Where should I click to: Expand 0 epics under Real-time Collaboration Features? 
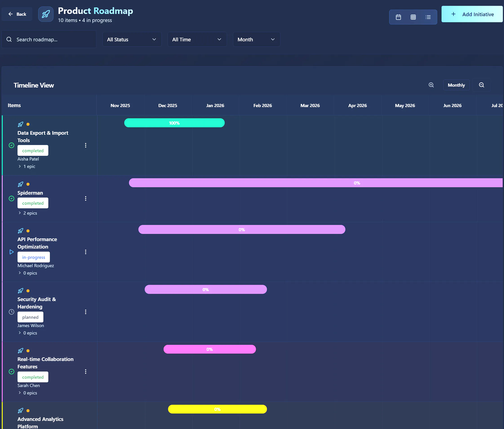pos(28,393)
